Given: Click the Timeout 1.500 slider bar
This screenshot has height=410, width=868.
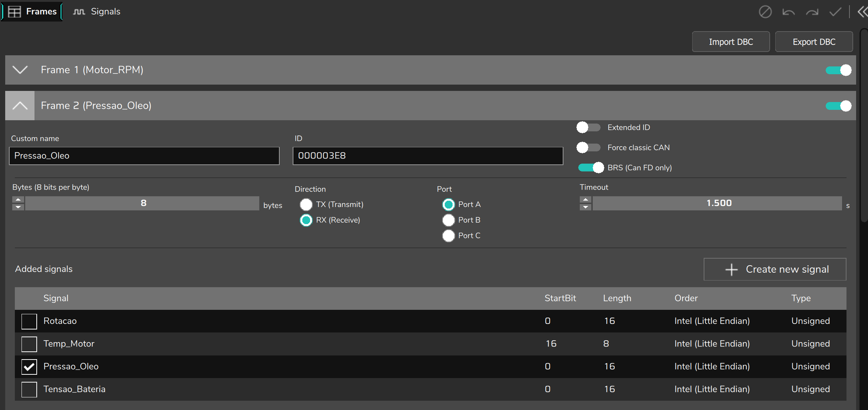Looking at the screenshot, I should point(717,203).
